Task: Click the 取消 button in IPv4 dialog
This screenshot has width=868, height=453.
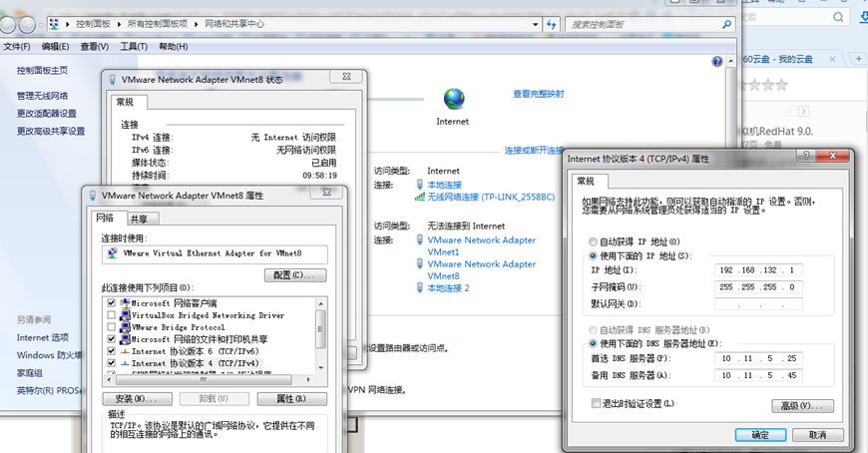Action: tap(818, 435)
